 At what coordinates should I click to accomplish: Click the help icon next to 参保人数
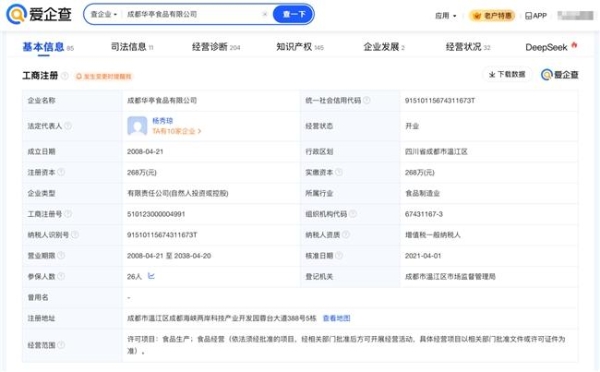click(x=61, y=276)
